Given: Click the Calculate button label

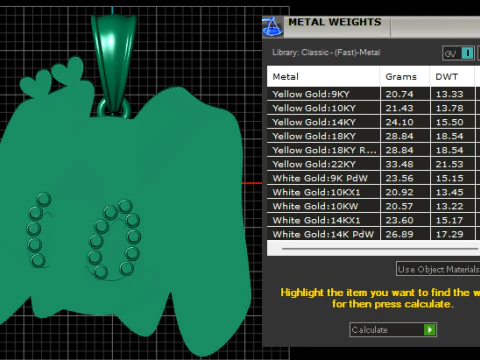Looking at the screenshot, I should [x=370, y=330].
